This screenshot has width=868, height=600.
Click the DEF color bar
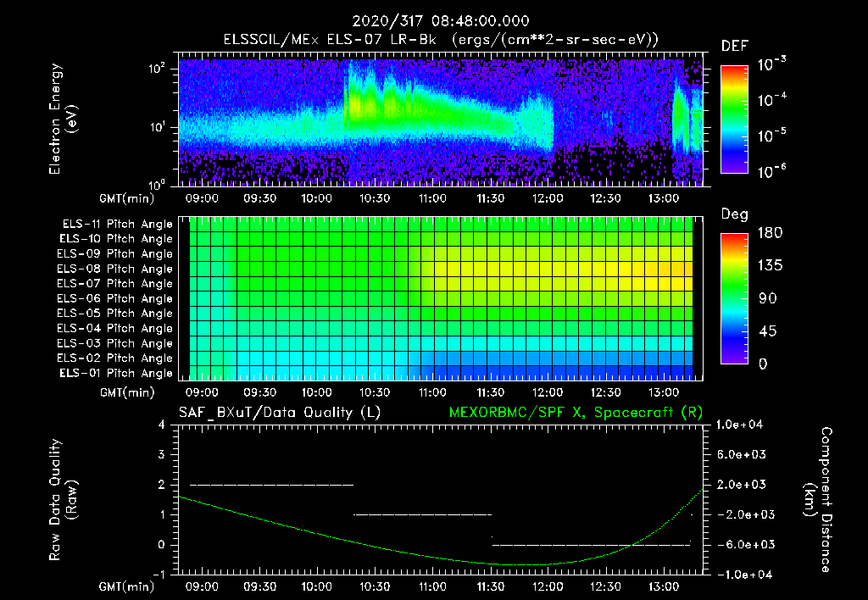(734, 119)
